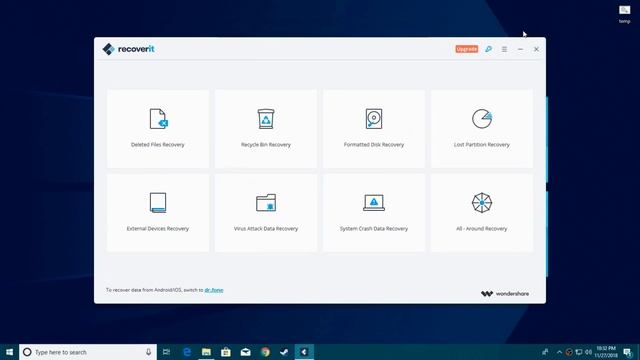640x360 pixels.
Task: Click the orange Upgrade button
Action: [467, 49]
